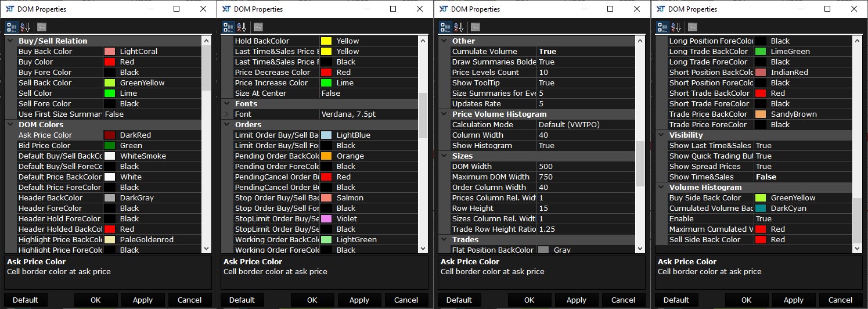Click OK in the window showing Buy/Sell Relation

click(95, 300)
